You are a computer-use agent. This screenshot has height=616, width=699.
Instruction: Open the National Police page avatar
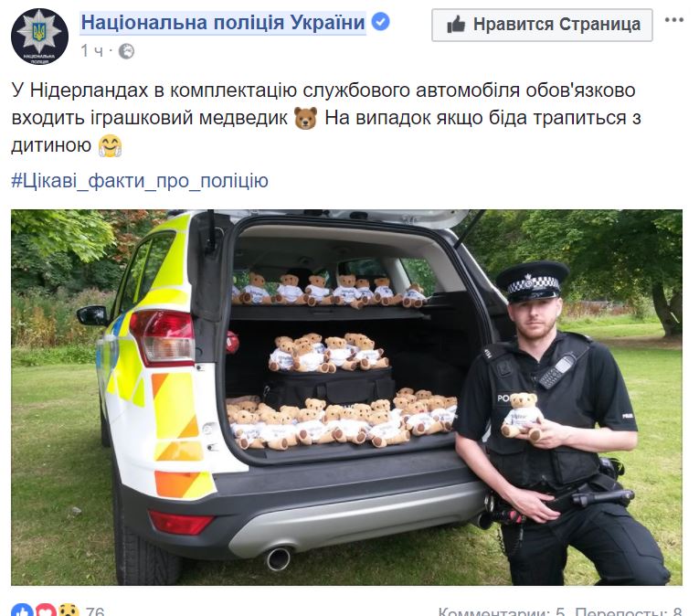click(x=39, y=37)
